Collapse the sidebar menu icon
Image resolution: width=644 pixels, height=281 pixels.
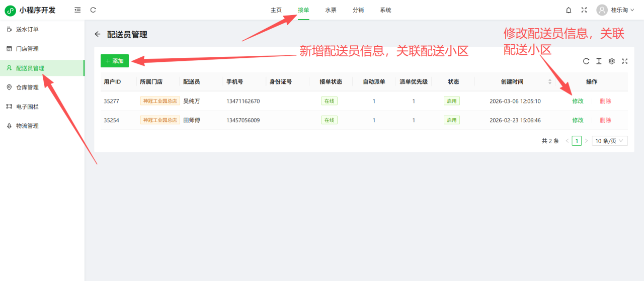(77, 10)
